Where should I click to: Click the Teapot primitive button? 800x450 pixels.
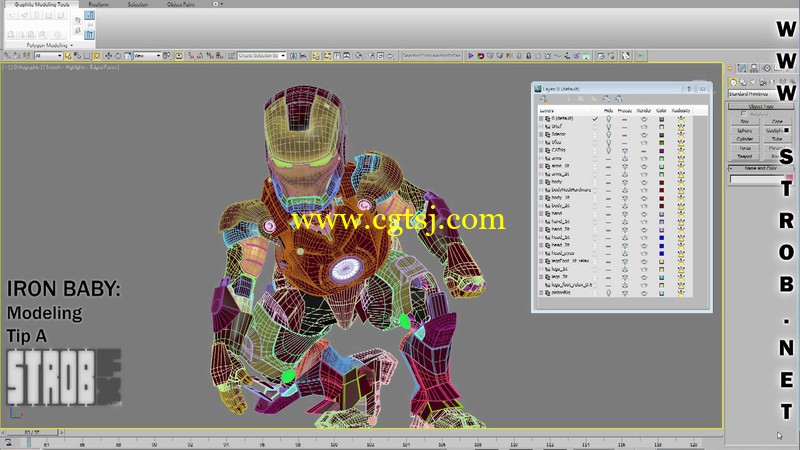coord(745,156)
